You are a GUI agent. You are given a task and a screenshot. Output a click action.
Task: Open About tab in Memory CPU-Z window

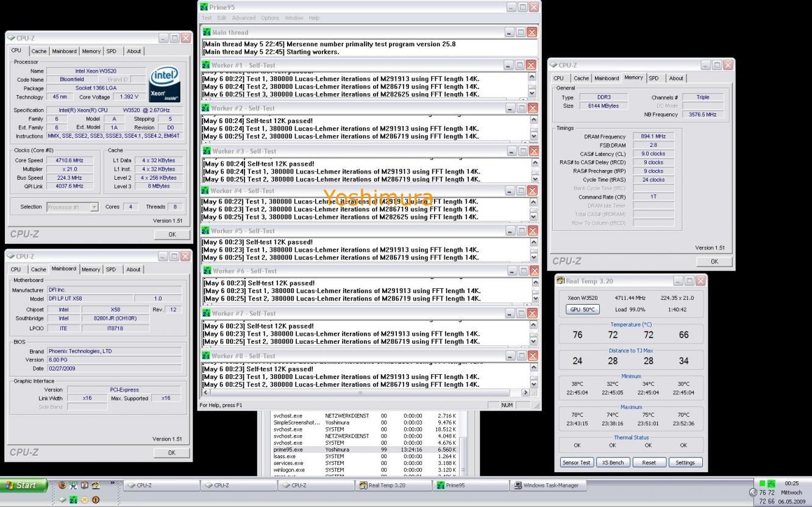coord(676,78)
